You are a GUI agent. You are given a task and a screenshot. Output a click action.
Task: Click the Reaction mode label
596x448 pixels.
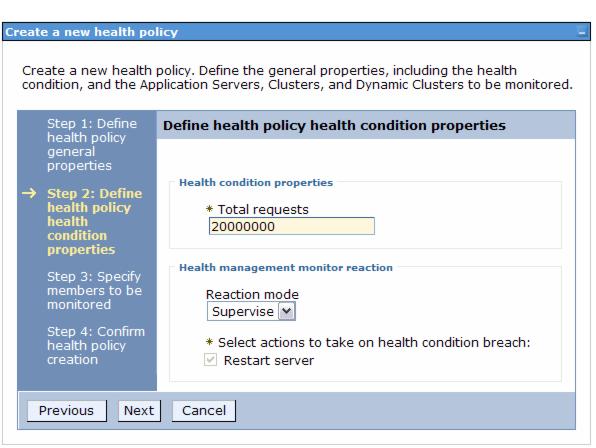click(252, 294)
